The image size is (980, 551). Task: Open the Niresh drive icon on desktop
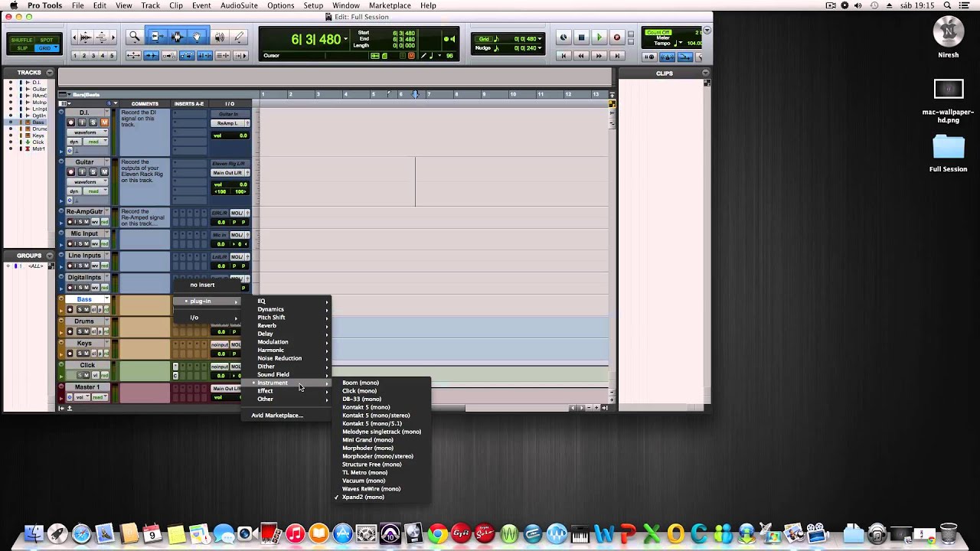(948, 37)
